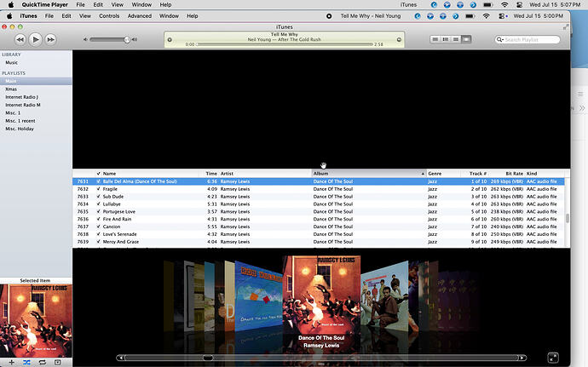588x367 pixels.
Task: Switch to song list view
Action: (435, 39)
